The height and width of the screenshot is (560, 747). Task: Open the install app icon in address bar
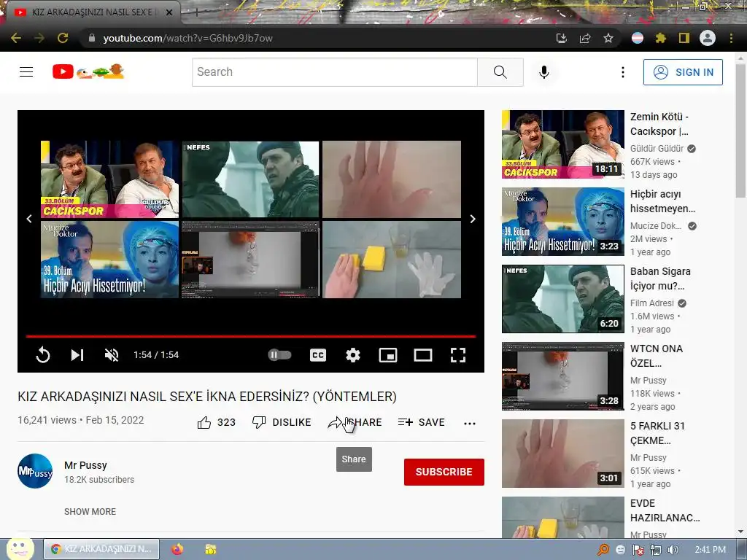[x=561, y=38]
